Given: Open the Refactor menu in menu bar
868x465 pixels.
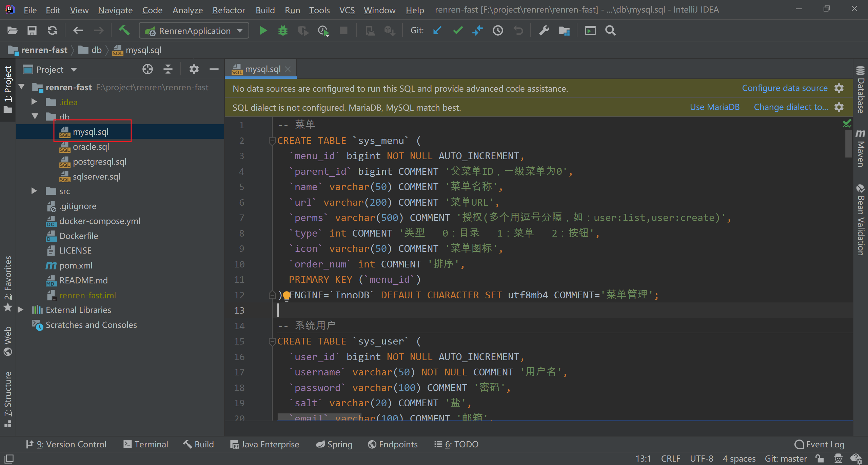Looking at the screenshot, I should [x=228, y=10].
